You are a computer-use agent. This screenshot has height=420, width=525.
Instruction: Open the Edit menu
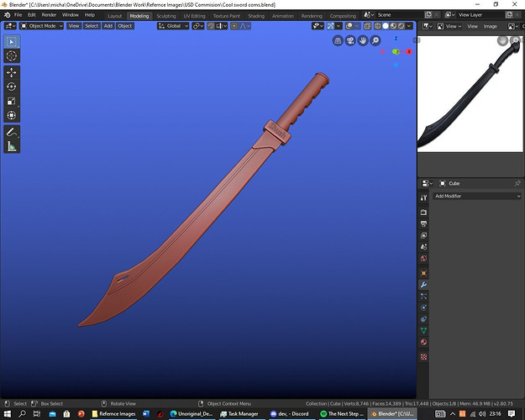[32, 15]
